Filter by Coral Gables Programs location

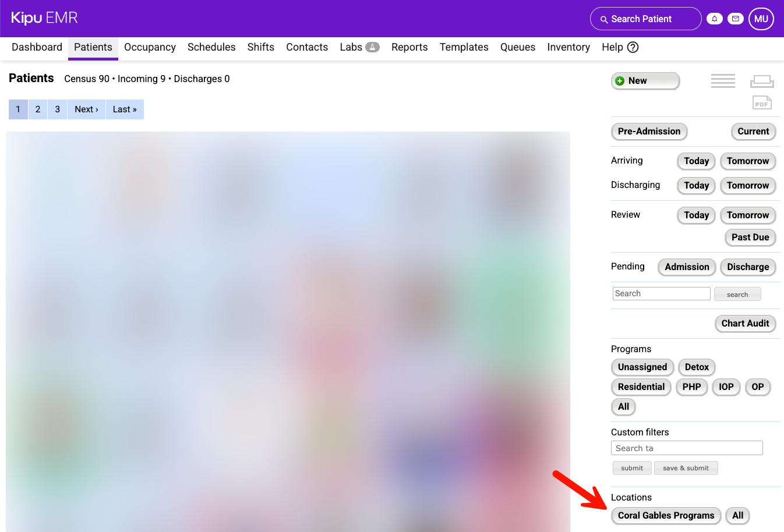pyautogui.click(x=666, y=515)
